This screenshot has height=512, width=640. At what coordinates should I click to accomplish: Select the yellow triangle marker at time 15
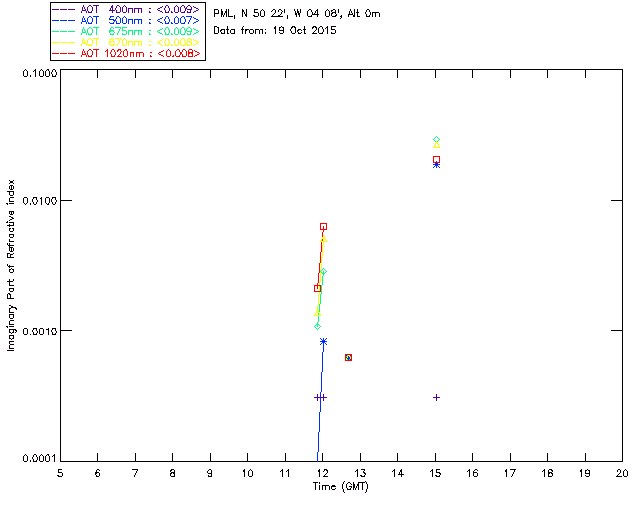436,145
